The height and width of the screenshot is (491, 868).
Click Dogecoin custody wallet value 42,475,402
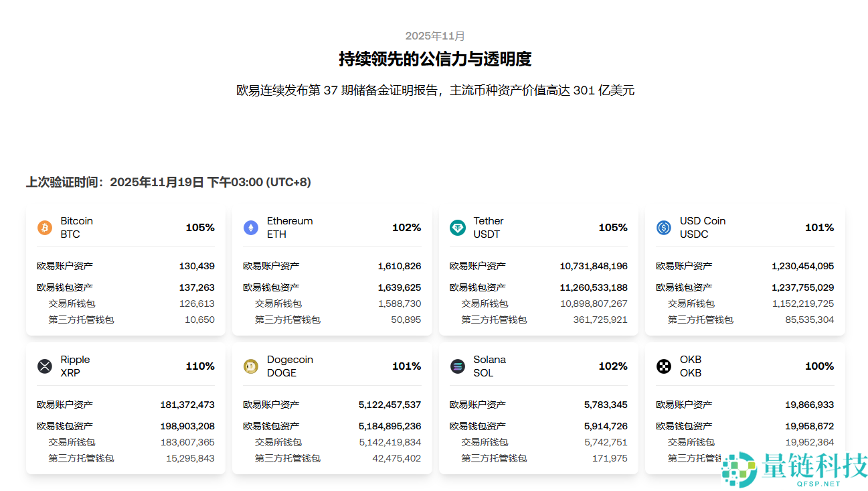tap(397, 458)
